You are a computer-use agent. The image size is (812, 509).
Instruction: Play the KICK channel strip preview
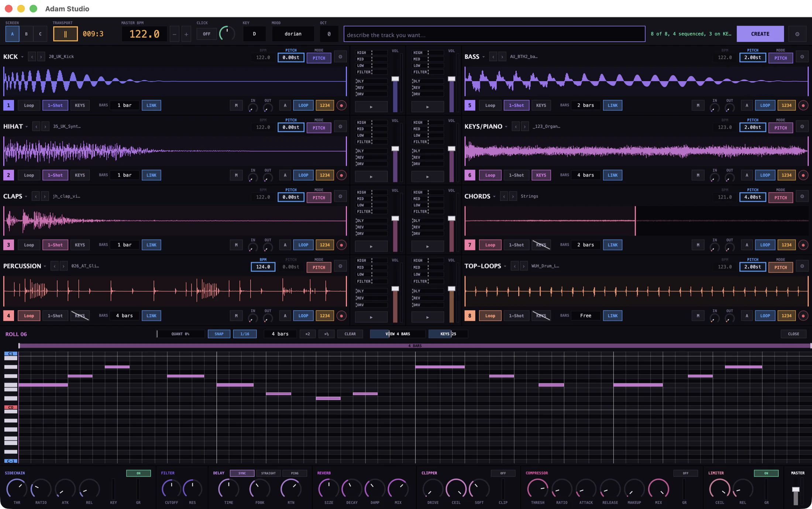[371, 107]
